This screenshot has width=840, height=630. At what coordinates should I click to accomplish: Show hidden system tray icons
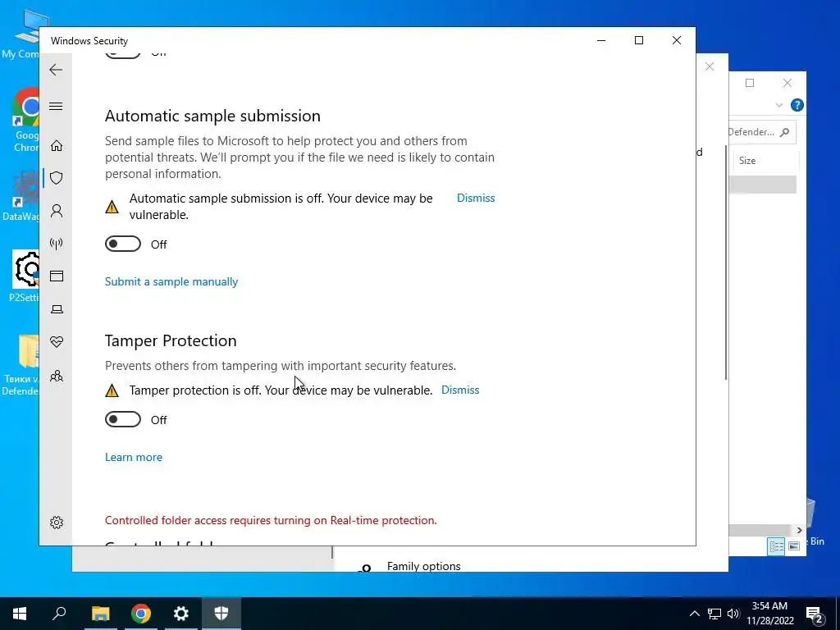(694, 614)
